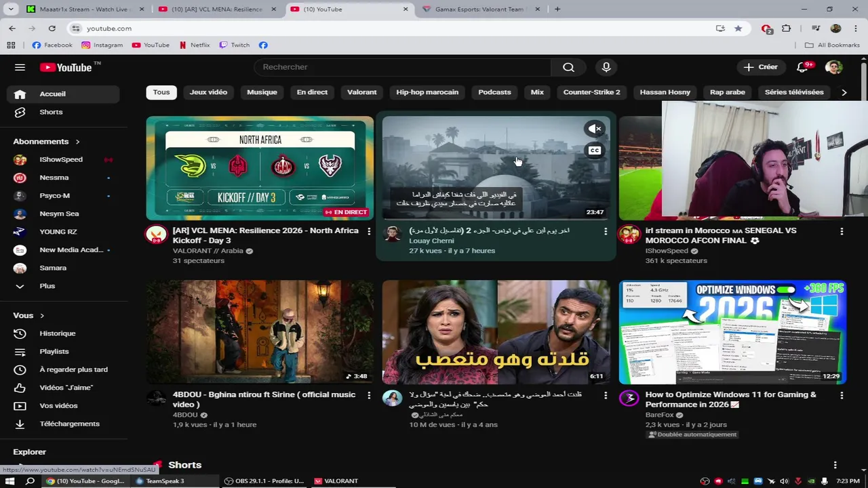Click the Créer button
This screenshot has width=868, height=488.
761,67
